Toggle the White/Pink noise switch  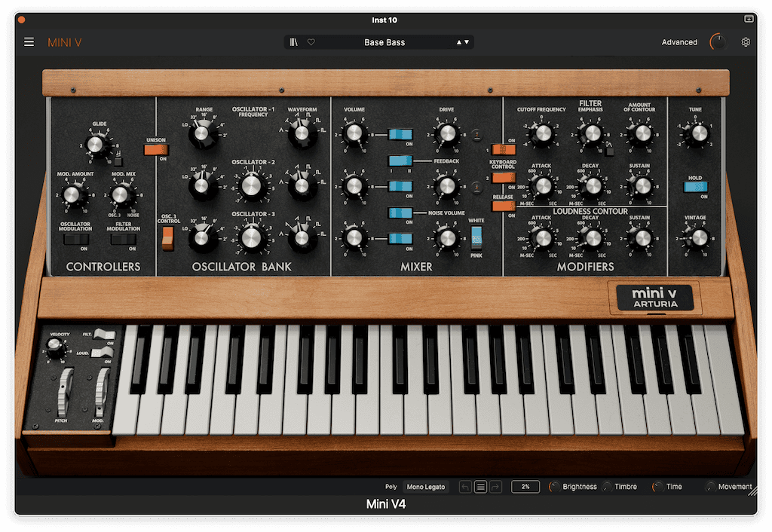pos(476,237)
